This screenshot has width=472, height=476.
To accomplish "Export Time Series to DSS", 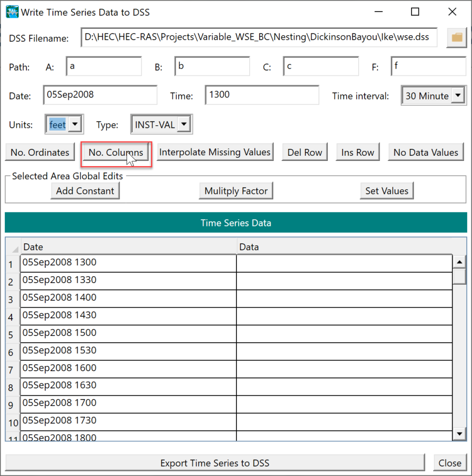I will pos(214,463).
